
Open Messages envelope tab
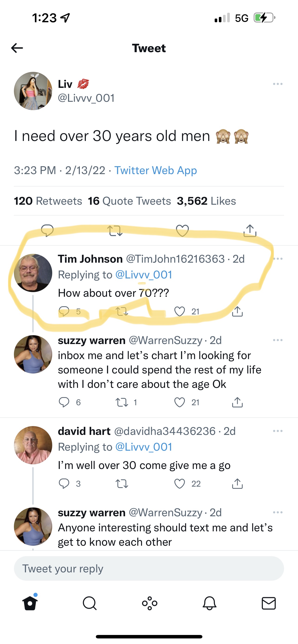point(269,603)
